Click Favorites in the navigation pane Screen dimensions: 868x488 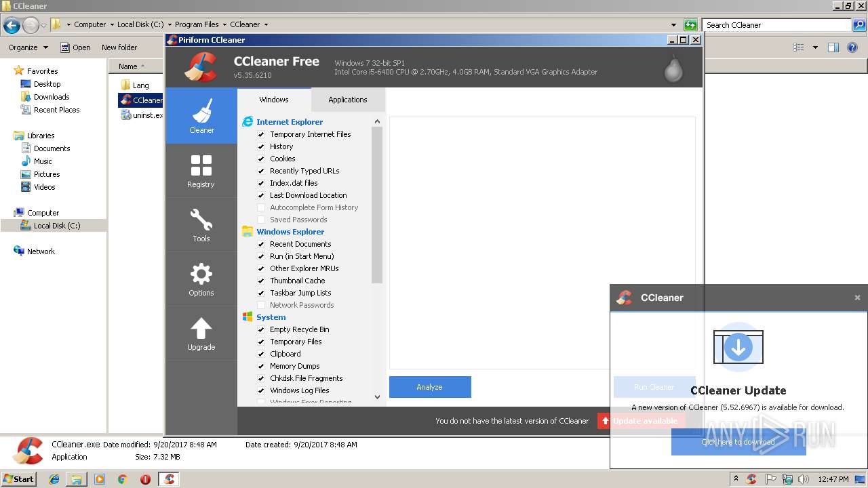click(42, 71)
